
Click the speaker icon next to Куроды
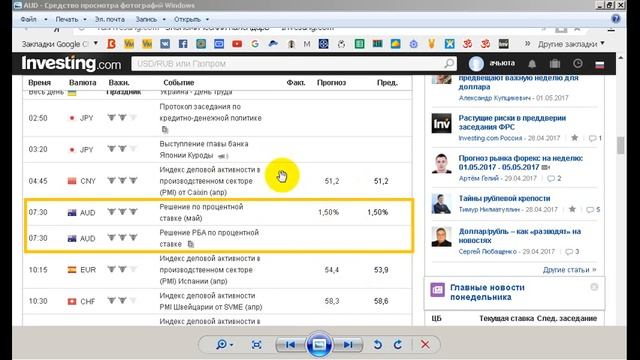[223, 156]
